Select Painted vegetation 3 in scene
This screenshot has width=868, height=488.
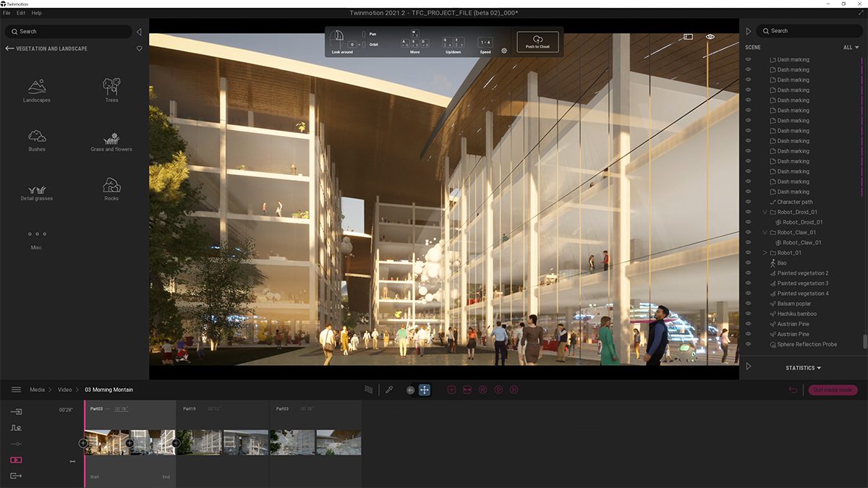pyautogui.click(x=803, y=283)
